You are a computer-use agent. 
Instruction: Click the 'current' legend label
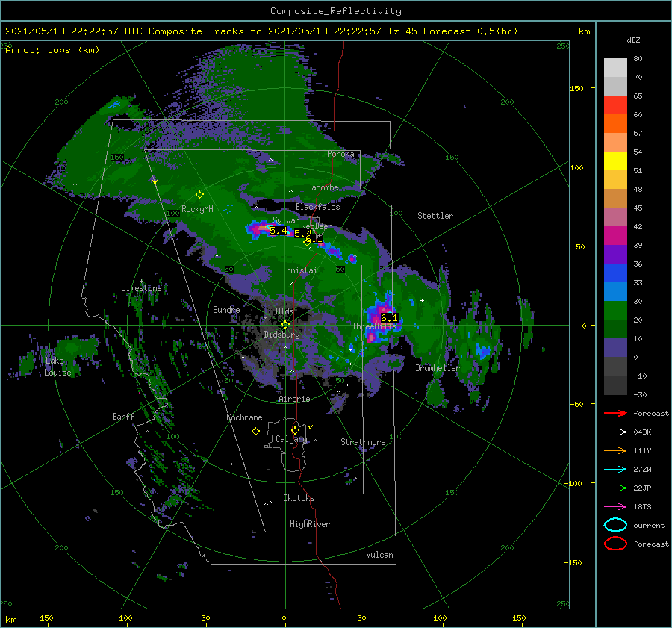tap(649, 525)
